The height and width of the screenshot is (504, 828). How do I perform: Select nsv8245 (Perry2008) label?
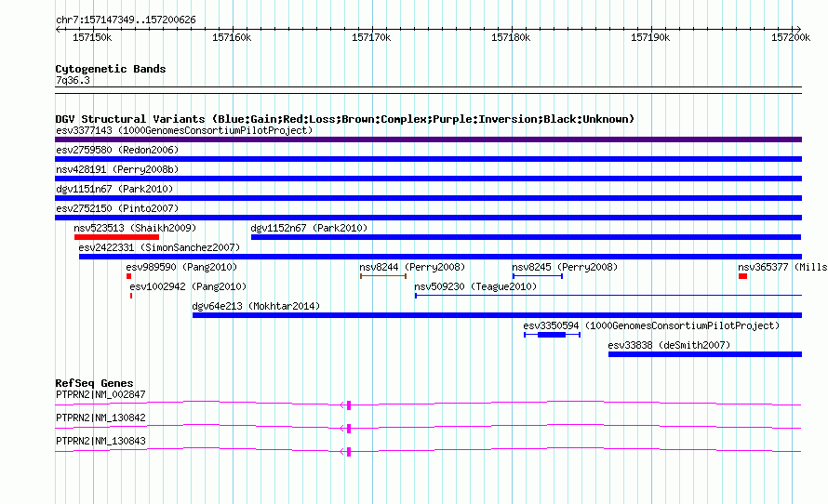[x=565, y=267]
